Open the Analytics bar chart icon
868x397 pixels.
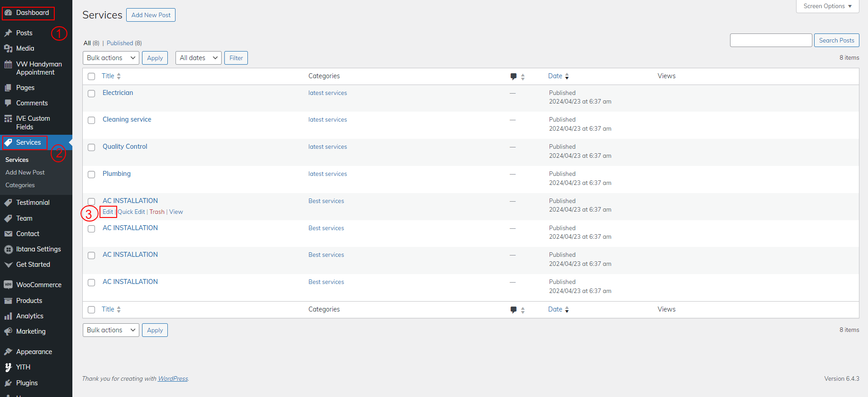click(x=8, y=316)
